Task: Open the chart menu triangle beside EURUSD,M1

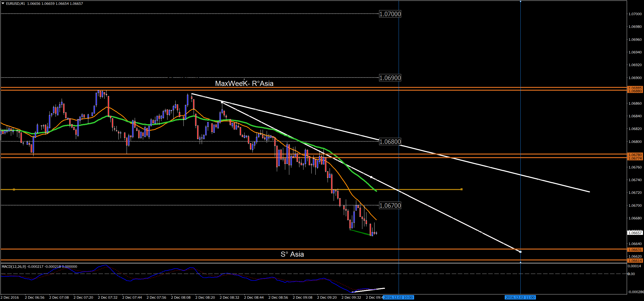Action: 3,4
